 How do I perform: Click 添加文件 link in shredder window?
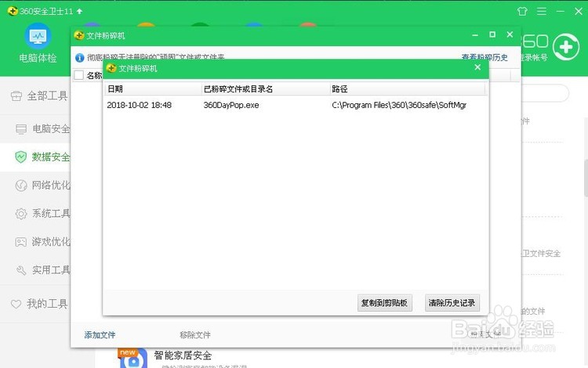(x=100, y=335)
